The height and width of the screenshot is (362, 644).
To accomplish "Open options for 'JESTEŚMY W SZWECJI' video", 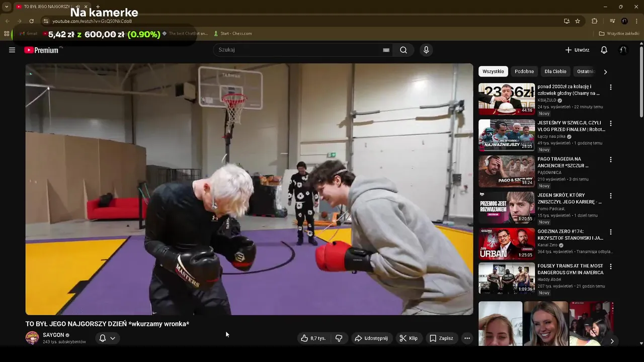I will tap(611, 123).
